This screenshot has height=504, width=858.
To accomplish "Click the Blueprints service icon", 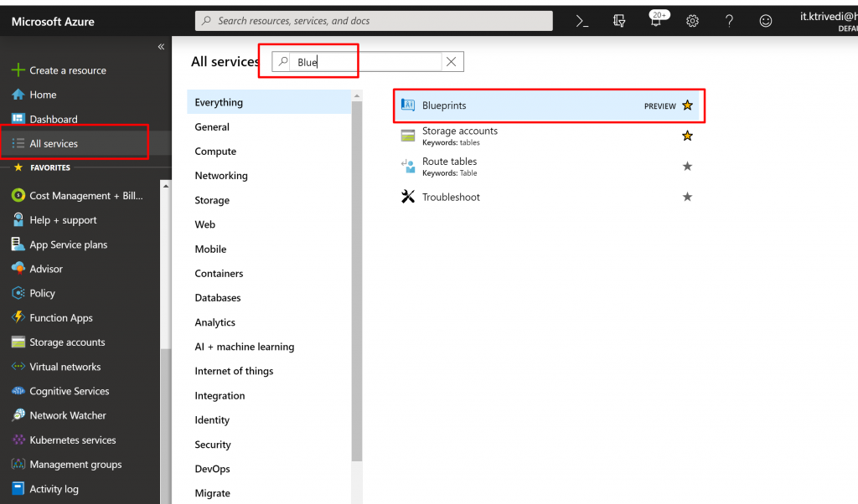I will coord(408,105).
